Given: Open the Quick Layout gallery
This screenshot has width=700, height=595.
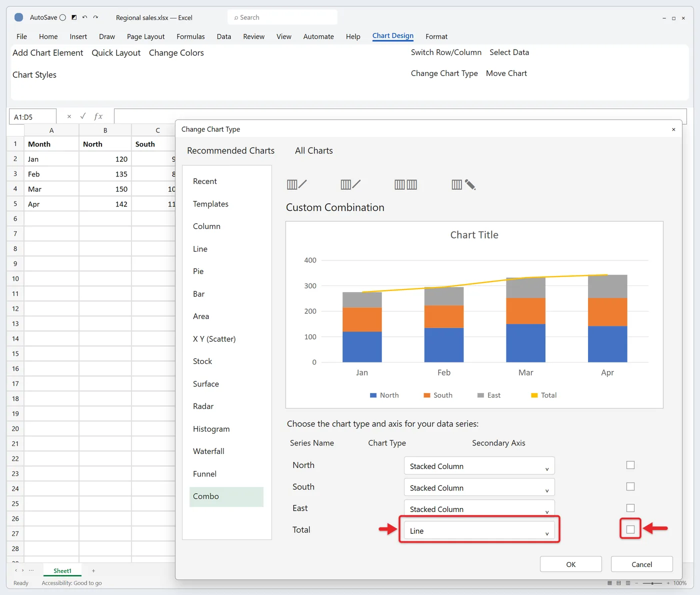Looking at the screenshot, I should [116, 53].
